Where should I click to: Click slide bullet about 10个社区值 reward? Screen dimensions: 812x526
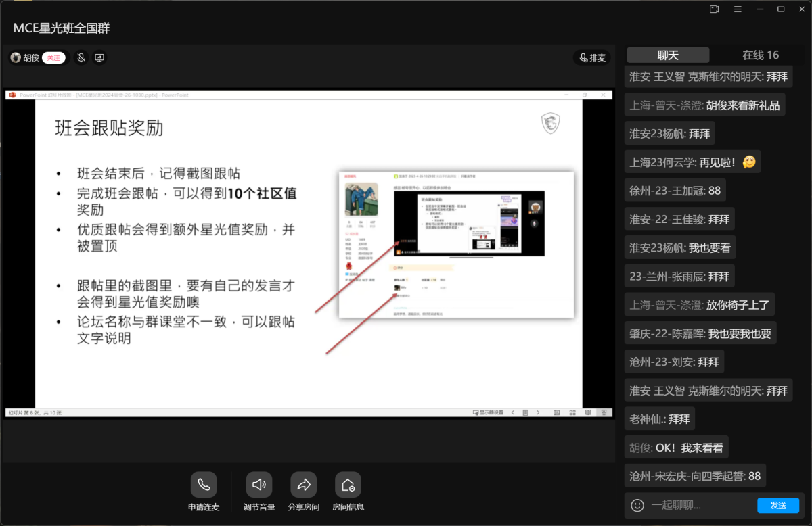[187, 201]
